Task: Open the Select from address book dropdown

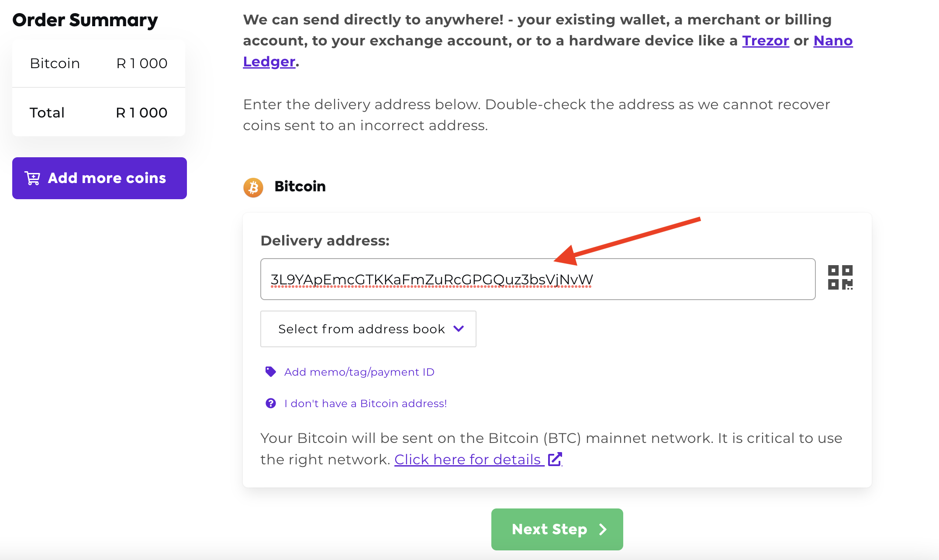Action: [368, 329]
